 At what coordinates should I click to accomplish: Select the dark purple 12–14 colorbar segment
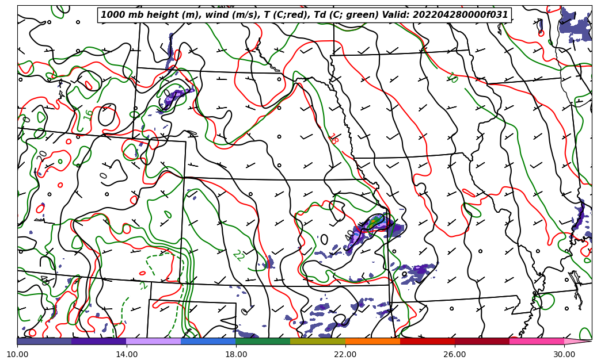[x=99, y=341]
